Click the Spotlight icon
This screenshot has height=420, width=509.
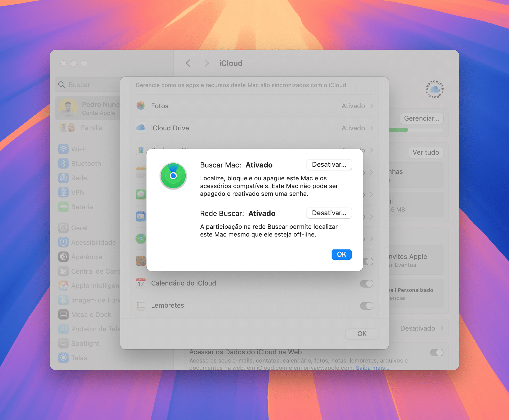[x=63, y=343]
